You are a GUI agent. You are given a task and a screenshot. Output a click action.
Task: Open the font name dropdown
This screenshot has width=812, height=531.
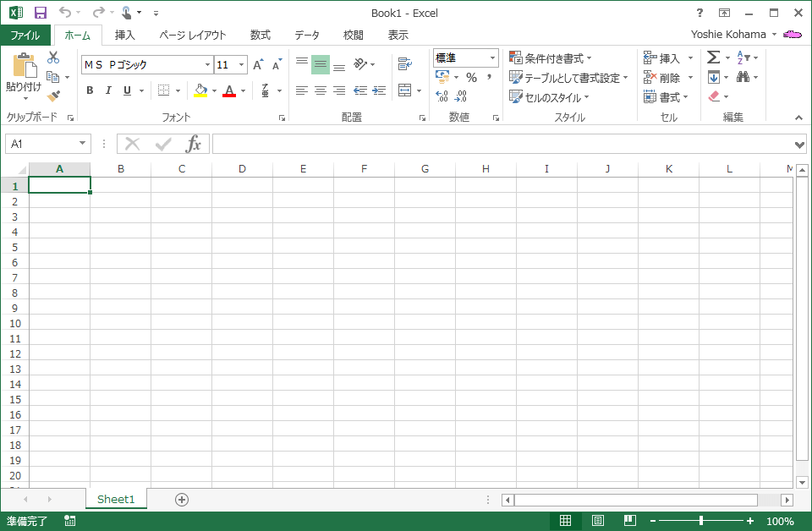(x=207, y=65)
